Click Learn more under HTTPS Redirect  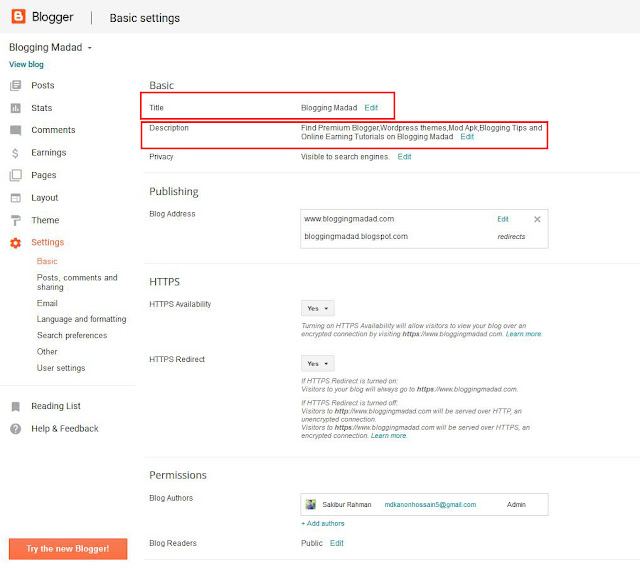(389, 436)
